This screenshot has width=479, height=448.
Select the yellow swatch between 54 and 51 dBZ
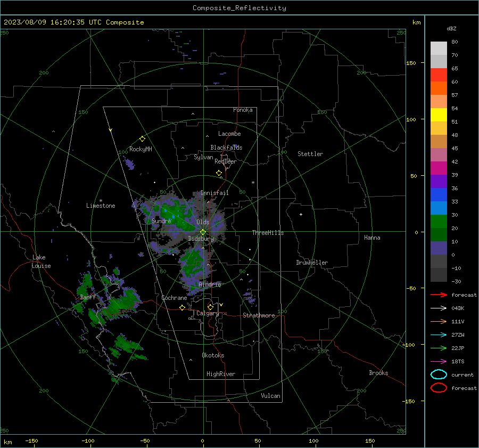point(439,115)
